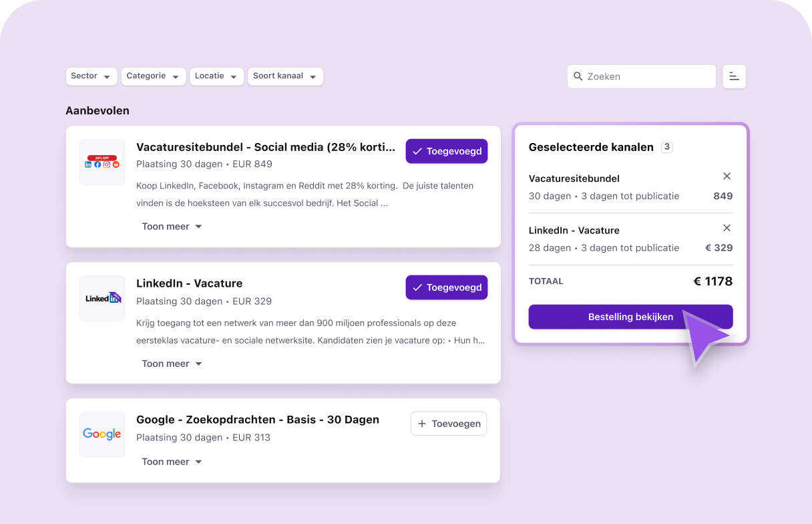The height and width of the screenshot is (524, 812).
Task: Click the Bestelling bekijken button
Action: [x=630, y=317]
